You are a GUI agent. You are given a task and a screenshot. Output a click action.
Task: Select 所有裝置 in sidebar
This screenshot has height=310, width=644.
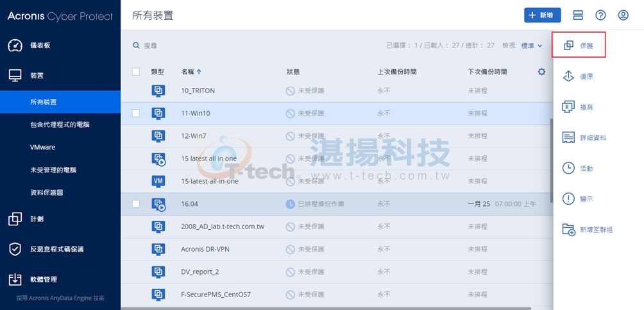pyautogui.click(x=60, y=102)
